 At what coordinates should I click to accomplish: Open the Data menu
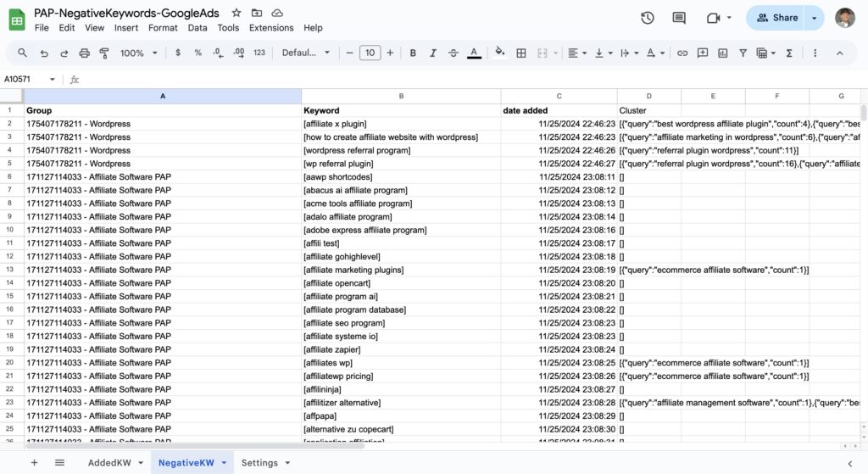pyautogui.click(x=197, y=28)
